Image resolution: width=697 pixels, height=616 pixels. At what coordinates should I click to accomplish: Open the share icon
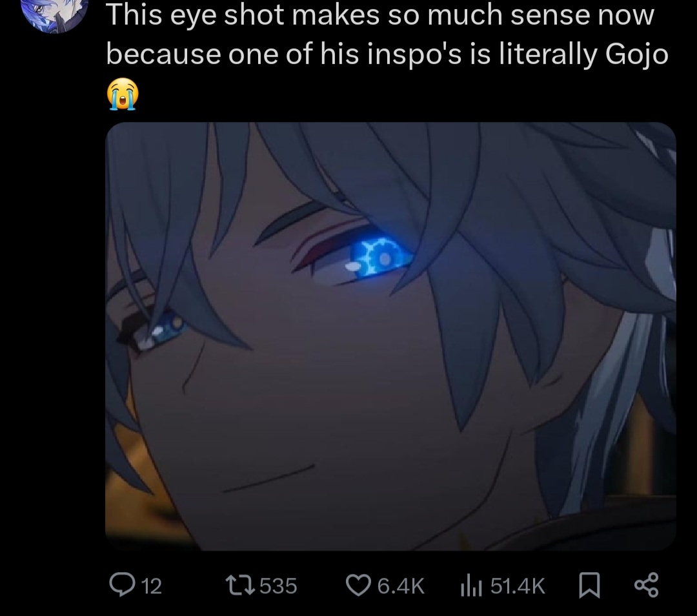point(646,585)
